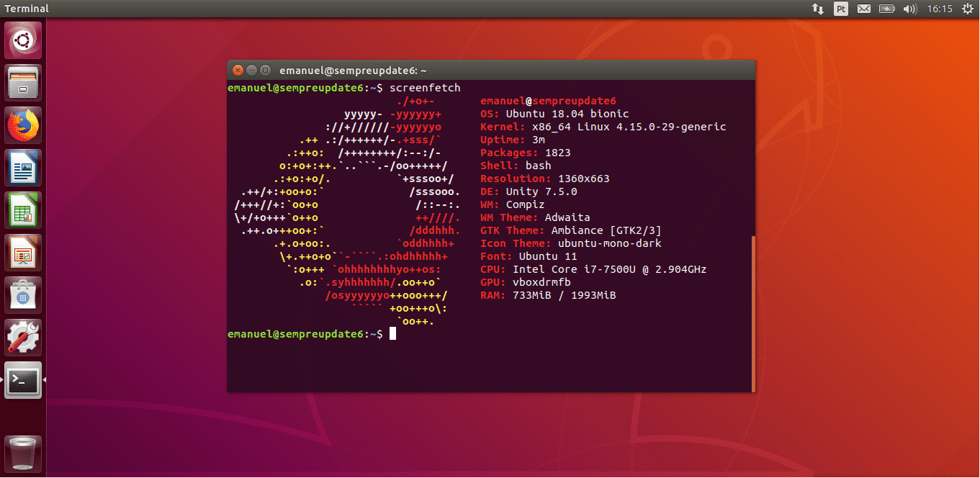Open the battery status indicator
980x478 pixels.
[x=887, y=9]
